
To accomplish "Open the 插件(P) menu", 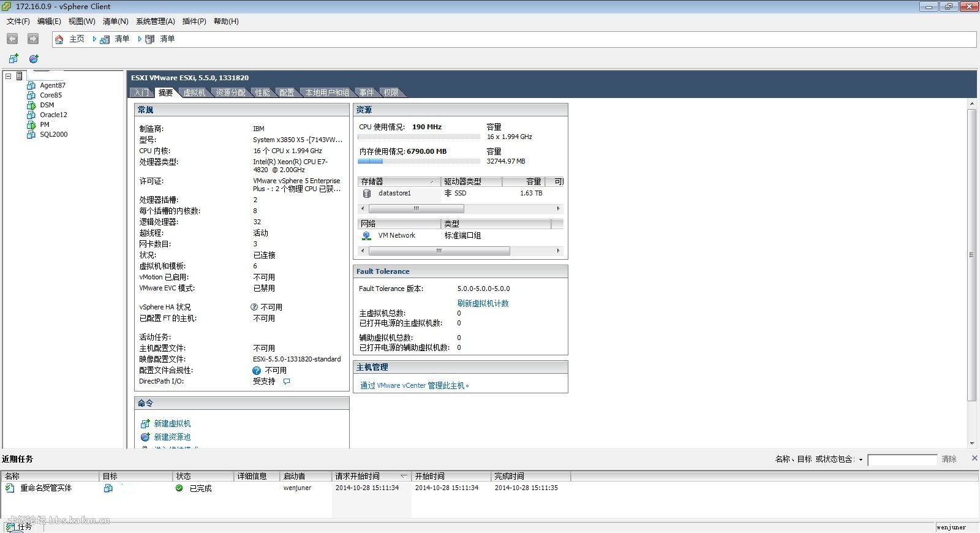I will click(x=194, y=21).
